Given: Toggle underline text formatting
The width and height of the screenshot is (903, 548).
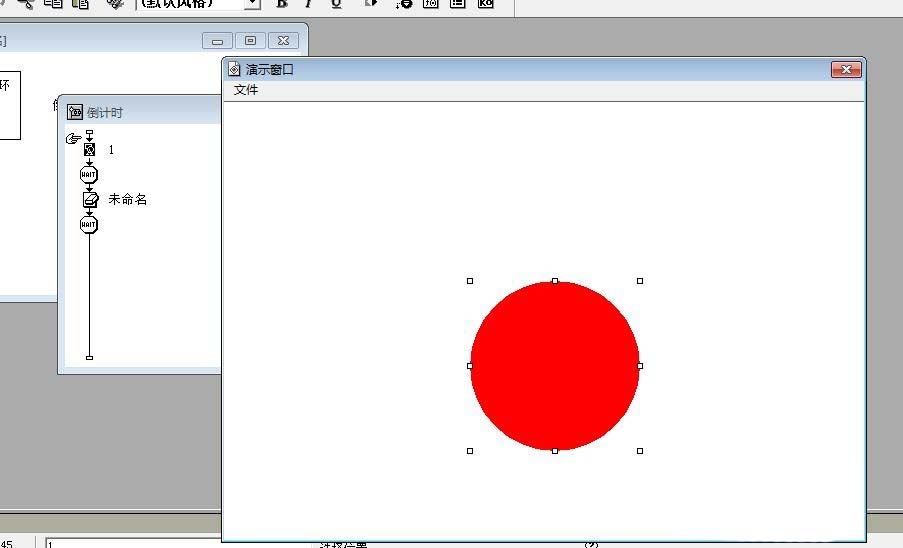Looking at the screenshot, I should click(x=336, y=4).
